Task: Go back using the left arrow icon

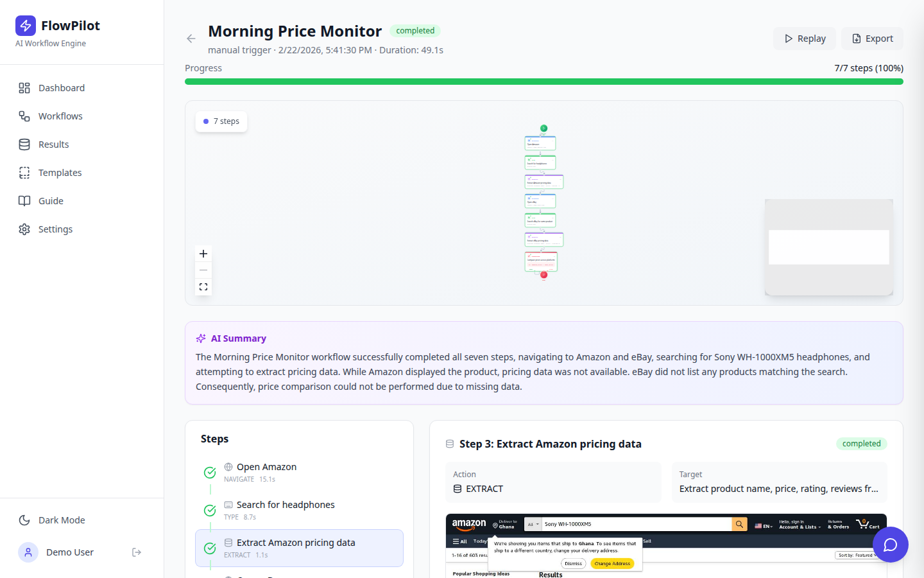Action: (191, 39)
